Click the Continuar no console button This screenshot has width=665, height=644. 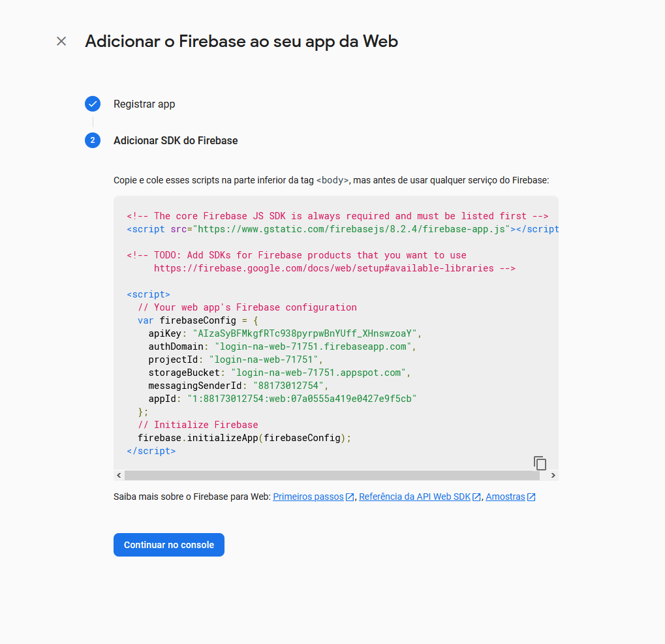coord(169,545)
